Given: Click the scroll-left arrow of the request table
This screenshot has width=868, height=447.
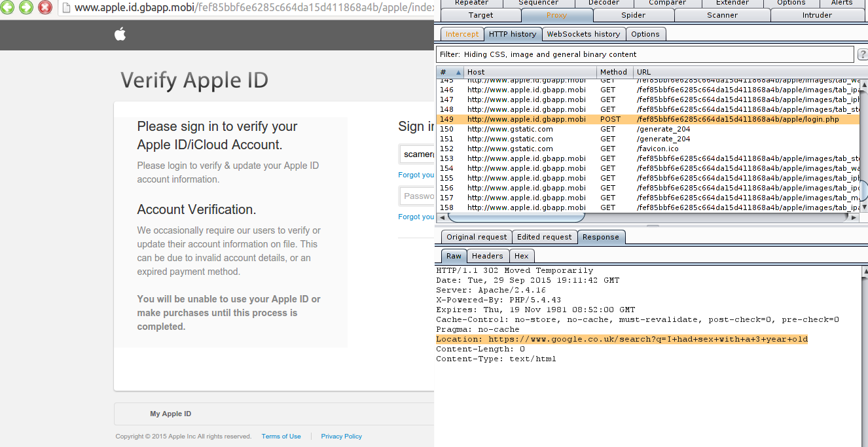Looking at the screenshot, I should [441, 217].
